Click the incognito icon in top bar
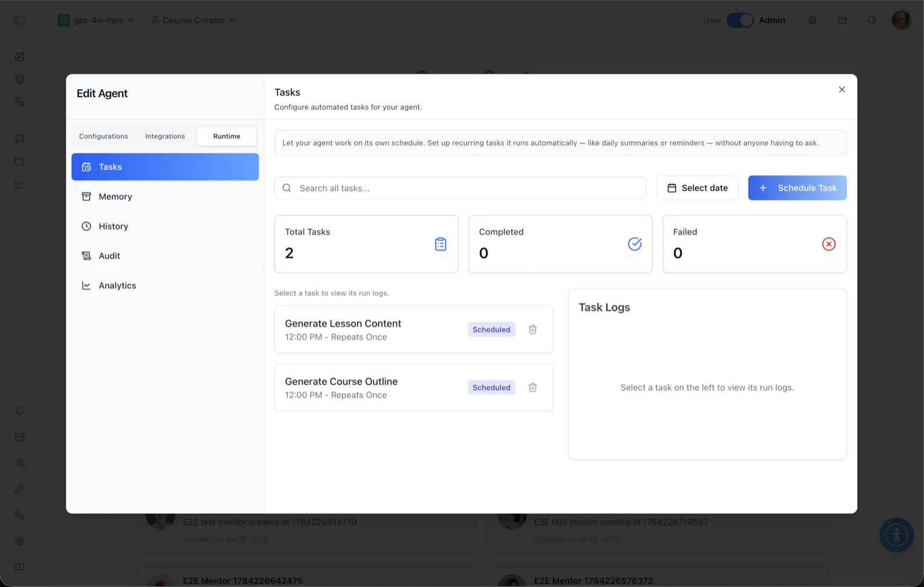The height and width of the screenshot is (587, 924). 813,20
